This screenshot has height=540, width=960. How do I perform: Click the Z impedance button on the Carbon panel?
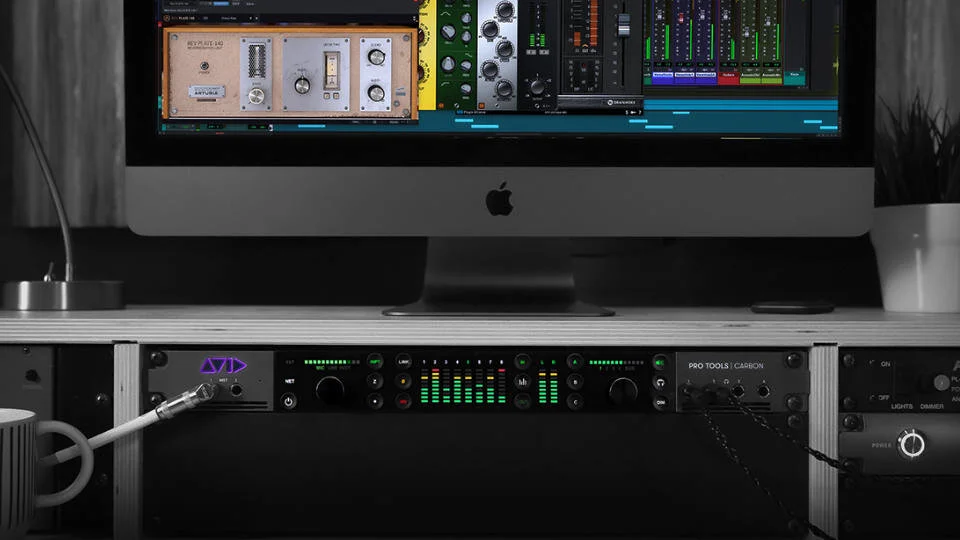tap(375, 381)
